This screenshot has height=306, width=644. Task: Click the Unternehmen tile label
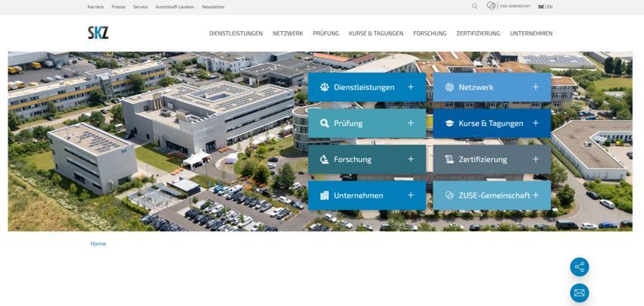coord(358,195)
